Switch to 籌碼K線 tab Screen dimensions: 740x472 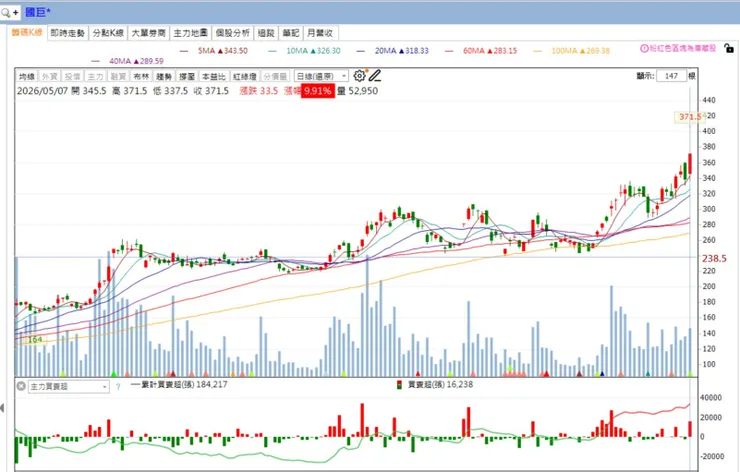pyautogui.click(x=27, y=33)
